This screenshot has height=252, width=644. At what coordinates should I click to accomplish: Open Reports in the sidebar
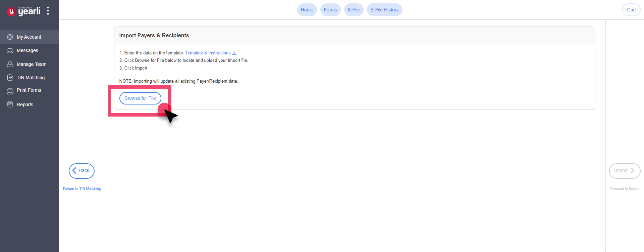coord(29,104)
